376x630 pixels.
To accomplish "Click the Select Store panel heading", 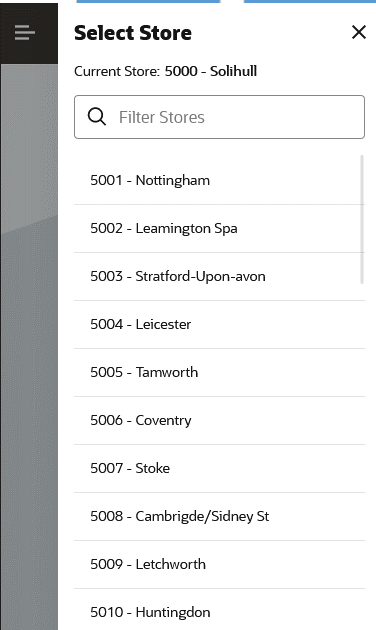I will pyautogui.click(x=133, y=33).
